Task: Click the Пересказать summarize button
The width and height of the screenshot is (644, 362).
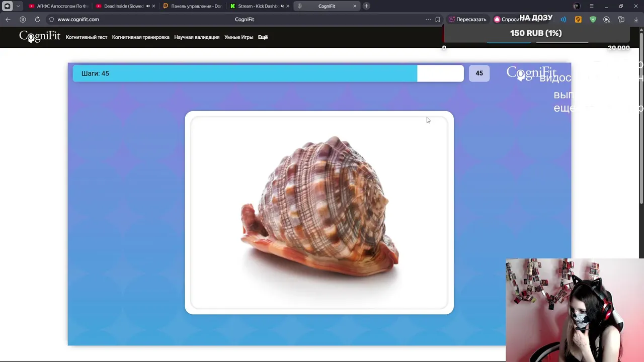Action: [x=467, y=19]
